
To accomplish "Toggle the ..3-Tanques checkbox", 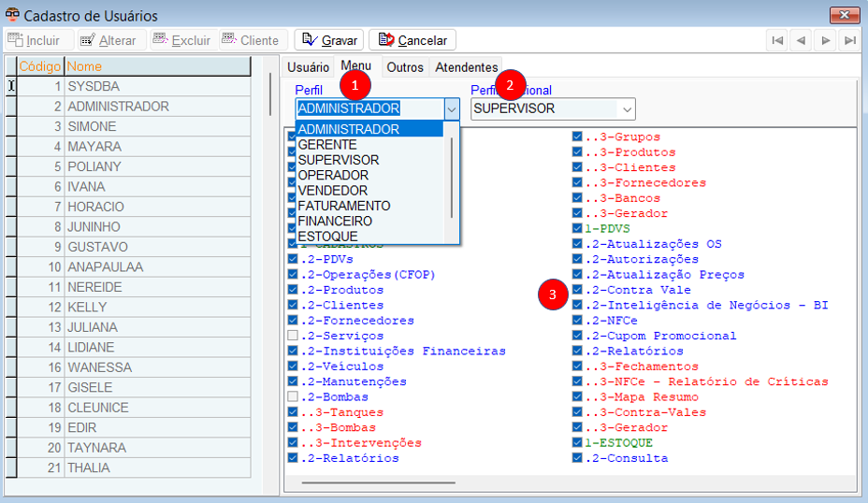I will (293, 412).
